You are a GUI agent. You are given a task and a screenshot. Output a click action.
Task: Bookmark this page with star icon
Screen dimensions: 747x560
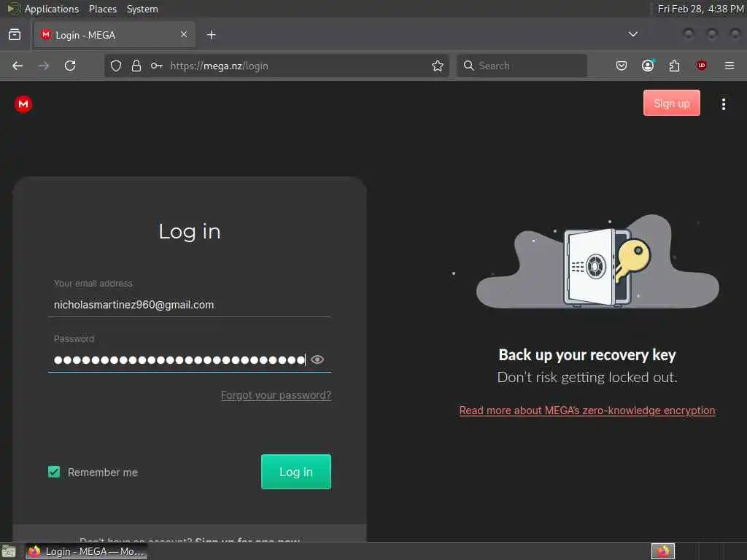coord(438,66)
